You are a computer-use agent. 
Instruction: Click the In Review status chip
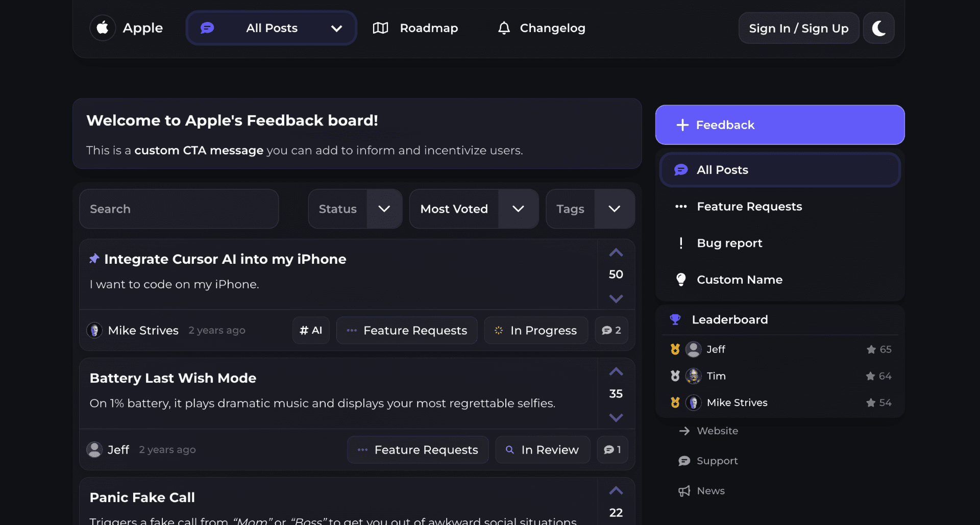(543, 450)
